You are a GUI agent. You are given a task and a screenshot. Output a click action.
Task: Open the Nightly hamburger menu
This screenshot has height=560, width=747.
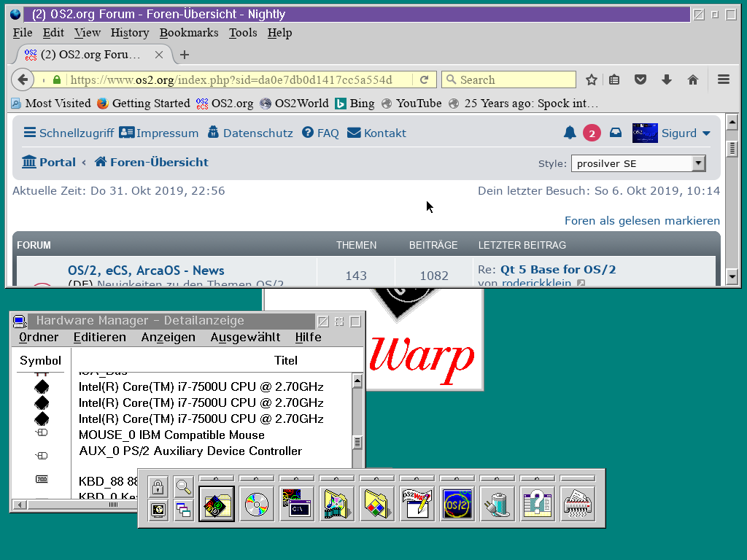pos(723,79)
